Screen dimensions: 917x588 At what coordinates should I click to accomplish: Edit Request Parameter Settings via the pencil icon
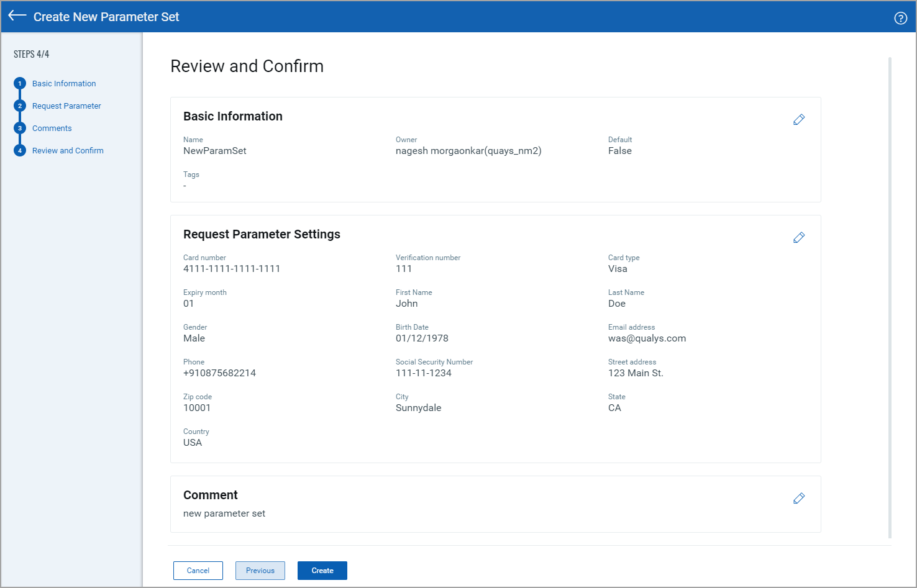(x=799, y=237)
